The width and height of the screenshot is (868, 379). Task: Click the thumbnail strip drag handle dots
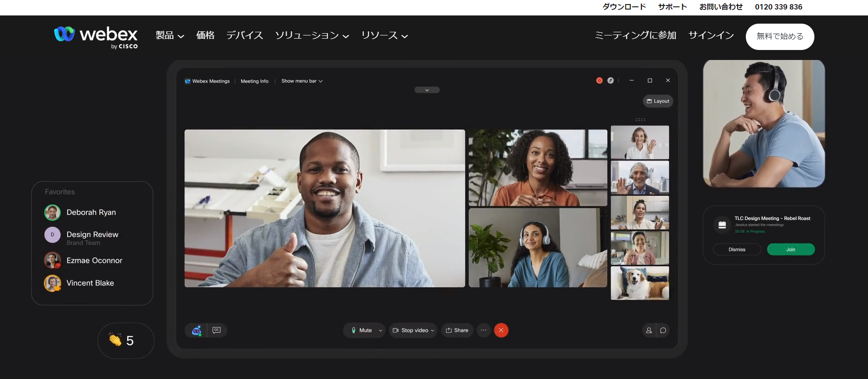[x=640, y=120]
